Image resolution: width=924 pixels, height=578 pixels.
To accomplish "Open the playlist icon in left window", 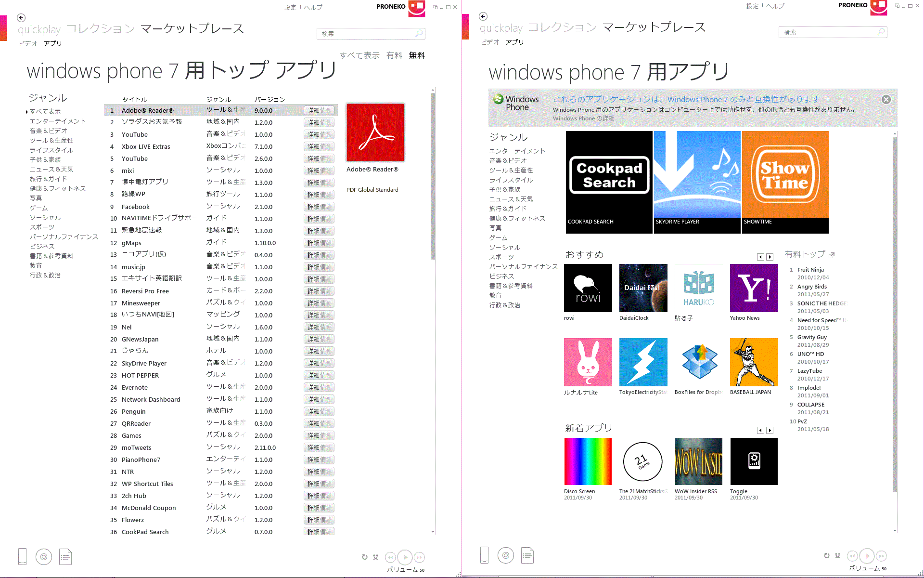I will tap(65, 557).
